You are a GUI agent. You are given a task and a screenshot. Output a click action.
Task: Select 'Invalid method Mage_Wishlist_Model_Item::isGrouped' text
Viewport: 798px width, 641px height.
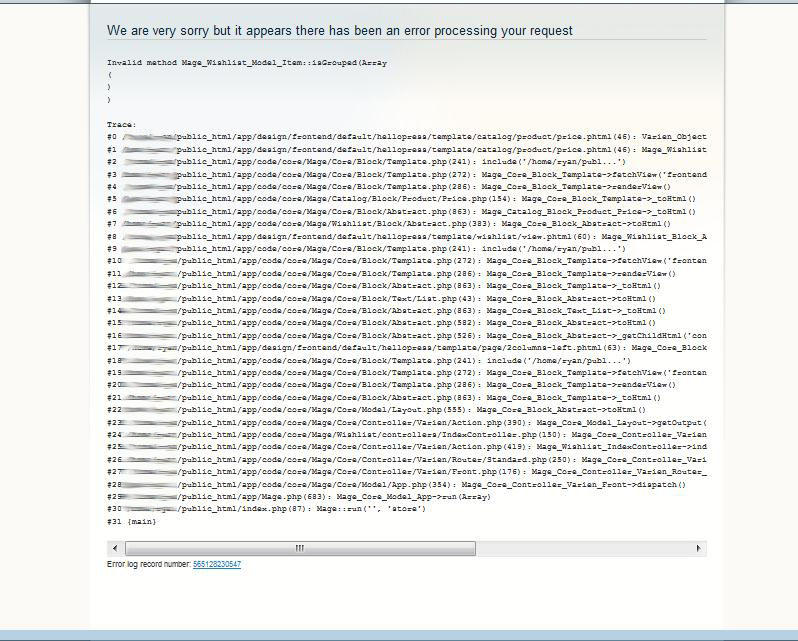247,63
